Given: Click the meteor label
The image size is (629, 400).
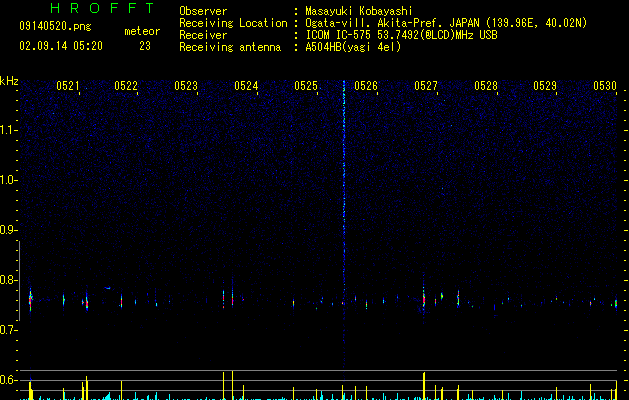Looking at the screenshot, I should point(142,31).
